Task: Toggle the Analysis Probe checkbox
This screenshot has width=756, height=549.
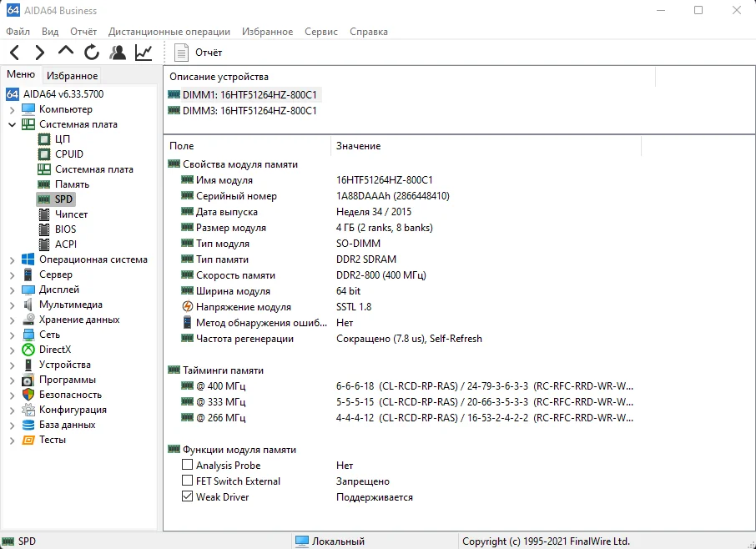Action: point(187,465)
